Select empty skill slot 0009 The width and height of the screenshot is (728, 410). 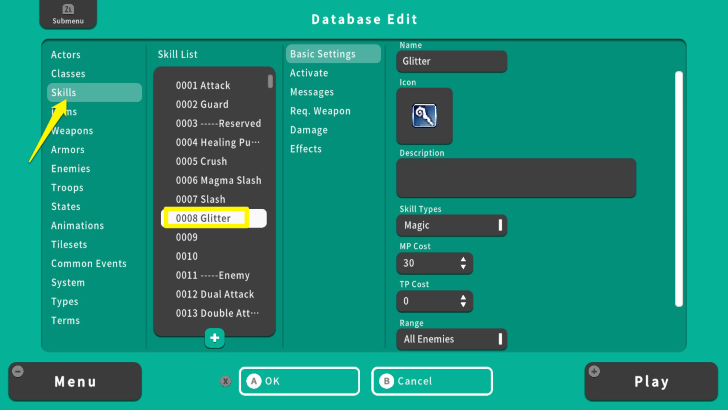pos(214,238)
